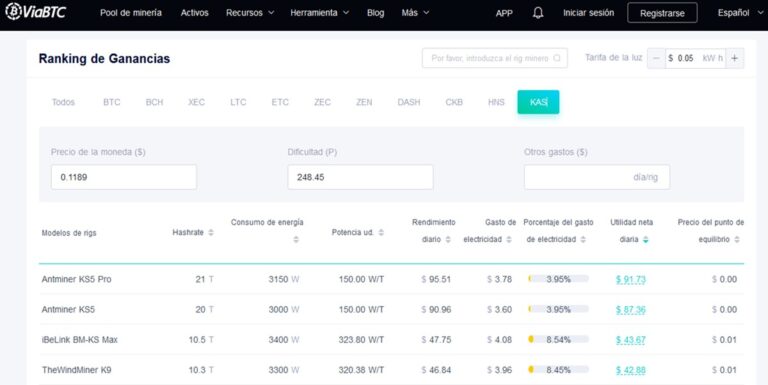
Task: Sort by Precio del punto de equilibrio
Action: click(x=737, y=240)
